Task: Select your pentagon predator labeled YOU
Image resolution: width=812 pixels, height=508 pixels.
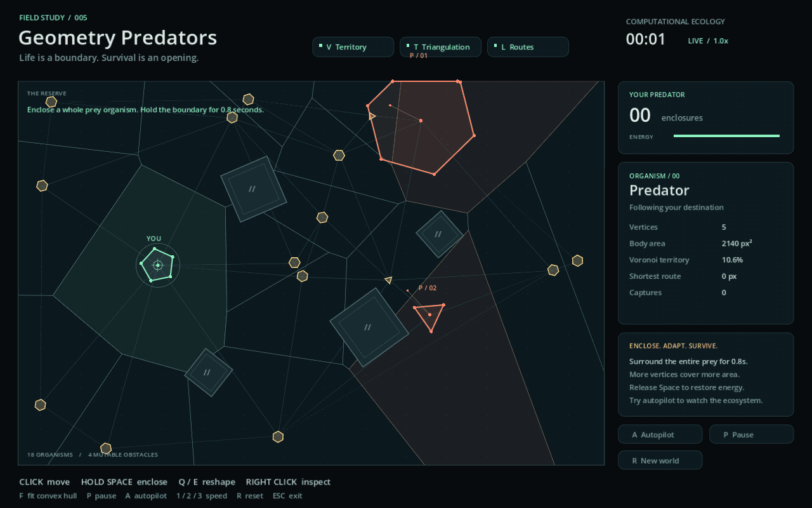Action: (x=157, y=265)
